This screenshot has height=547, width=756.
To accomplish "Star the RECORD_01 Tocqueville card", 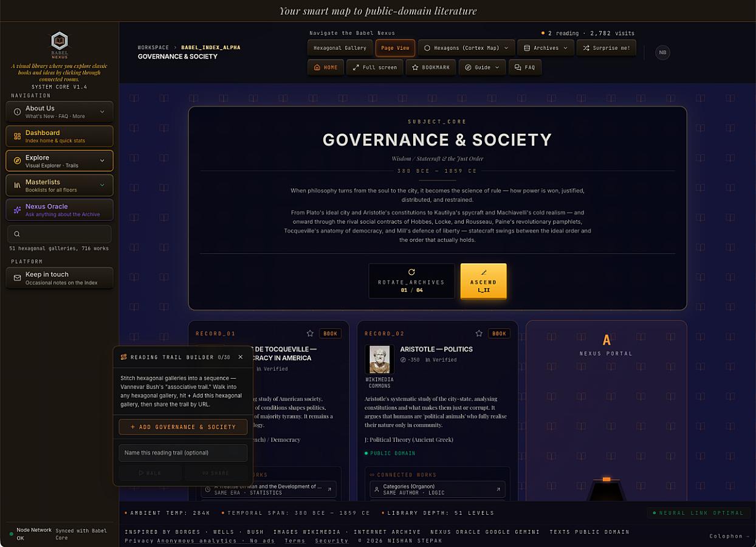I will (x=310, y=334).
